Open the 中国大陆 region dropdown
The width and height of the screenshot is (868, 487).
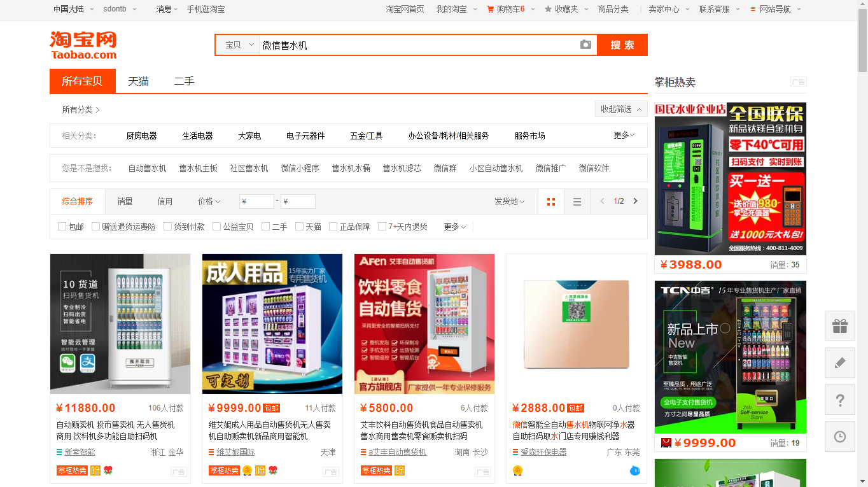click(x=74, y=9)
